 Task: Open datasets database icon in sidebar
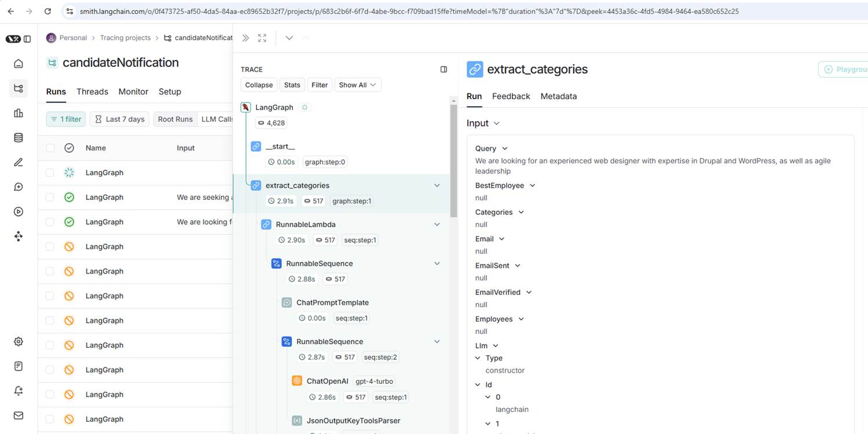(19, 138)
